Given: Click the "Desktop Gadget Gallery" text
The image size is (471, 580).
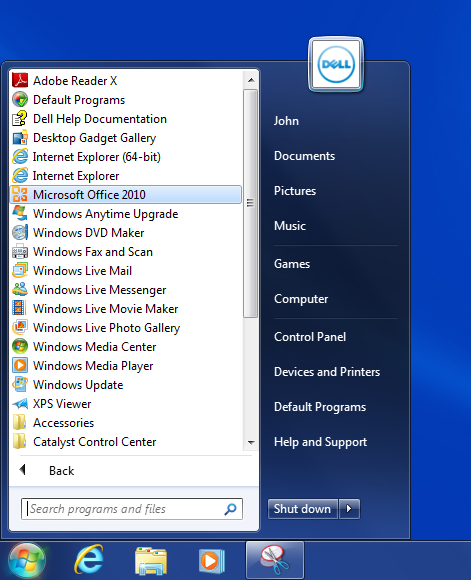Looking at the screenshot, I should click(x=94, y=138).
